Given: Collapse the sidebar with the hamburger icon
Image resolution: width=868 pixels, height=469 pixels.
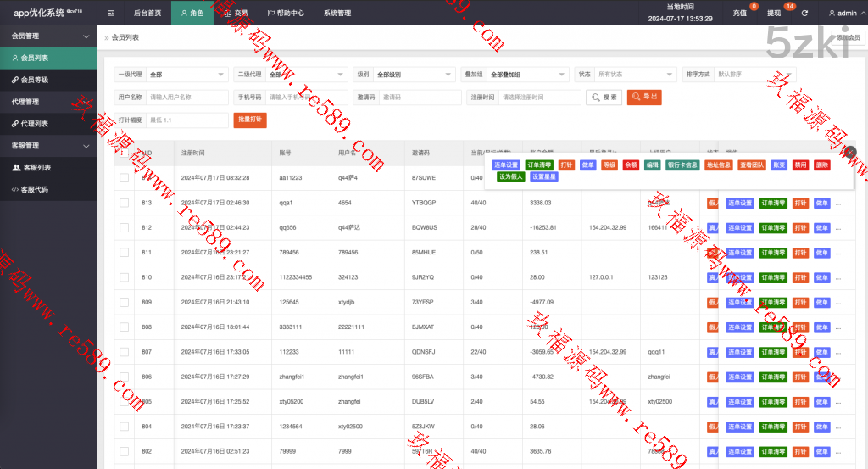Looking at the screenshot, I should [x=110, y=14].
